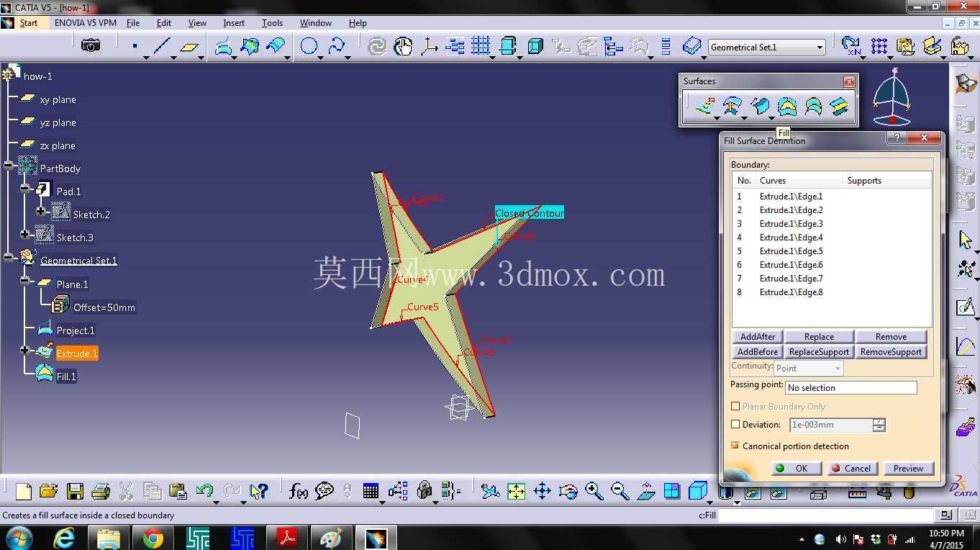Collapse the Plane.1 tree node
Viewport: 980px width, 550px height.
click(24, 281)
